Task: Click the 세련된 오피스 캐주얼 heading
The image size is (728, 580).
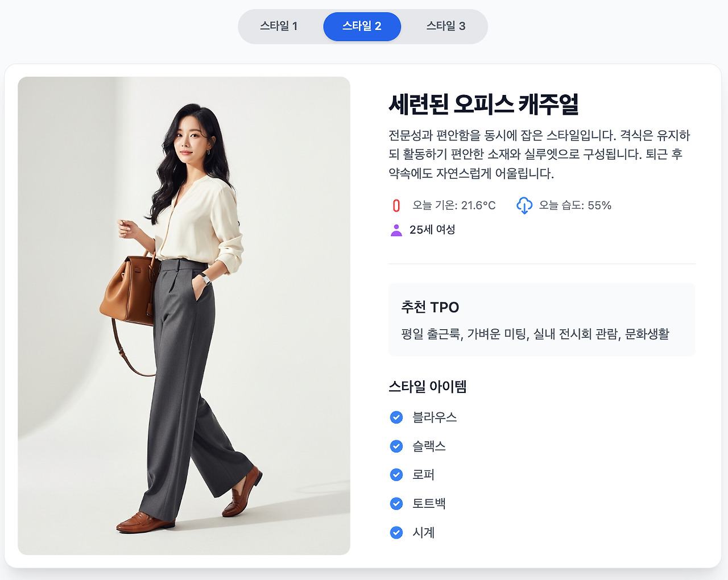Action: coord(483,104)
